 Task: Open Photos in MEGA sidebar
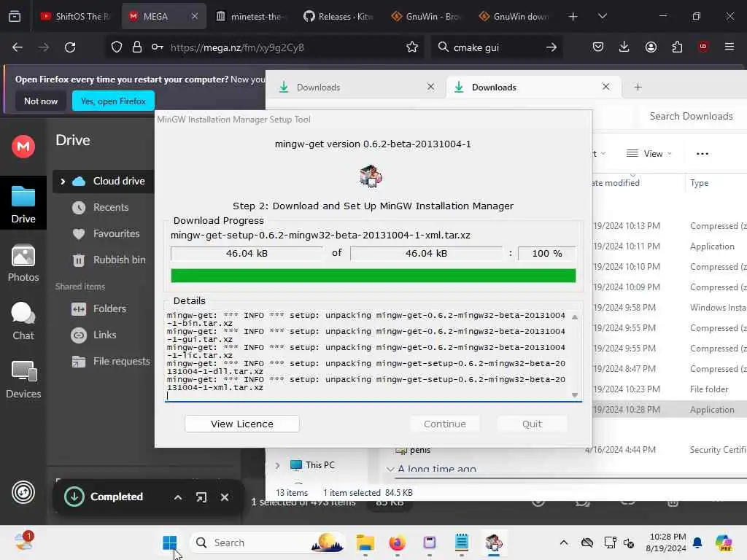click(x=23, y=262)
